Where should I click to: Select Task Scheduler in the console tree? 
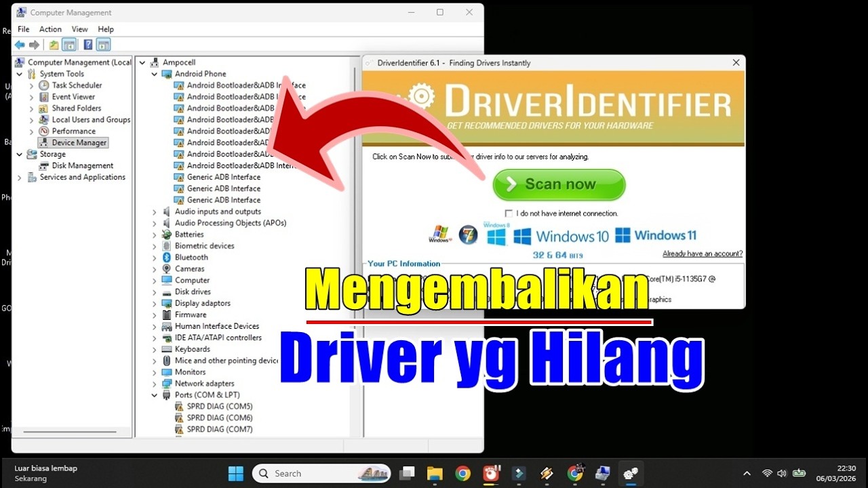click(x=77, y=85)
